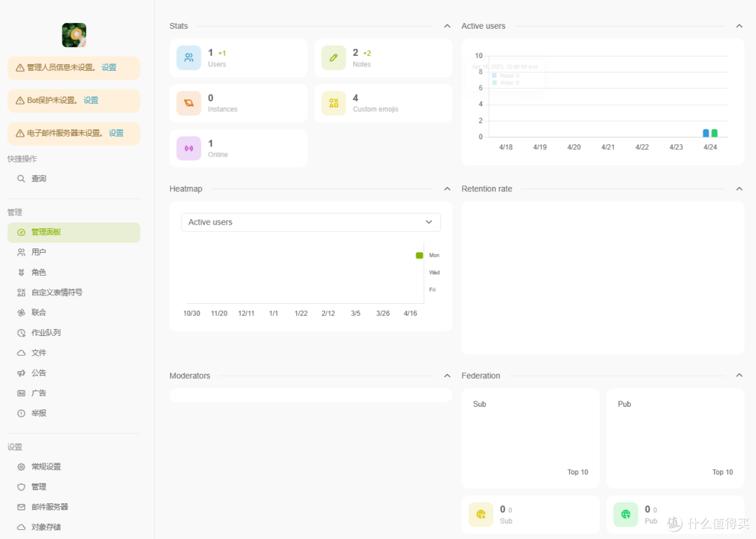Click the 公告 megaphone icon
Viewport: 756px width, 539px height.
click(x=21, y=373)
